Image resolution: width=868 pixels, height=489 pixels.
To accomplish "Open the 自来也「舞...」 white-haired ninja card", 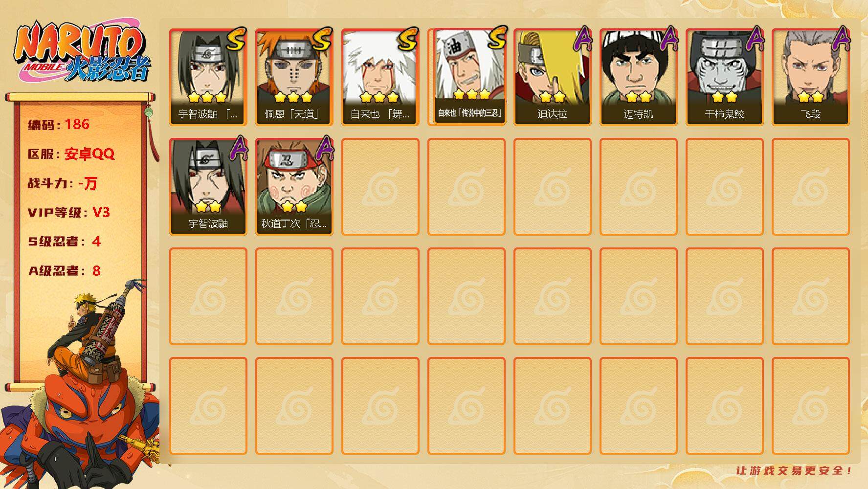I will pos(380,77).
